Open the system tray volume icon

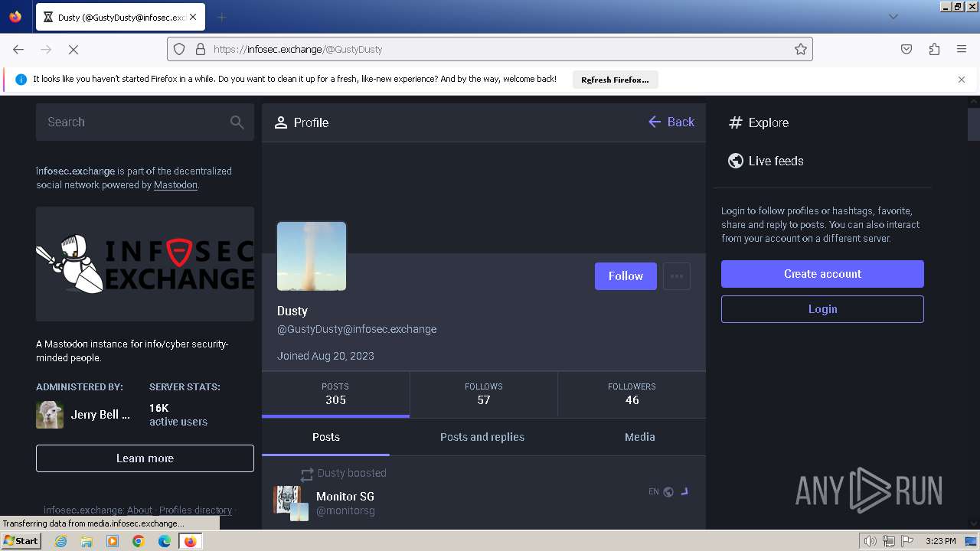pyautogui.click(x=871, y=541)
